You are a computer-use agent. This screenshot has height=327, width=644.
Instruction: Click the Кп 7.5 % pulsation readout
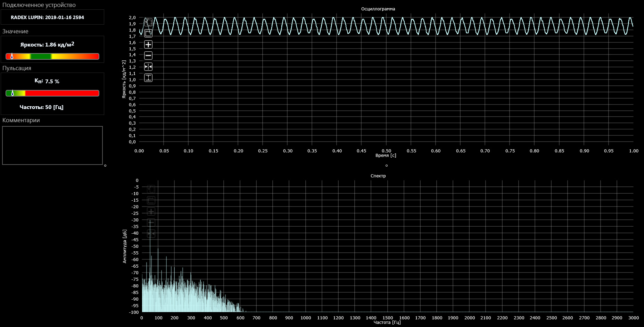point(47,81)
